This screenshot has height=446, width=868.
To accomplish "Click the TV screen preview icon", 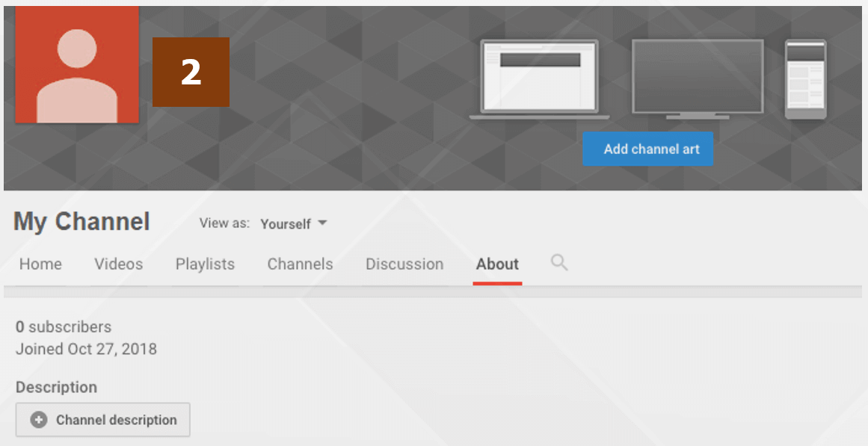I will (x=697, y=78).
